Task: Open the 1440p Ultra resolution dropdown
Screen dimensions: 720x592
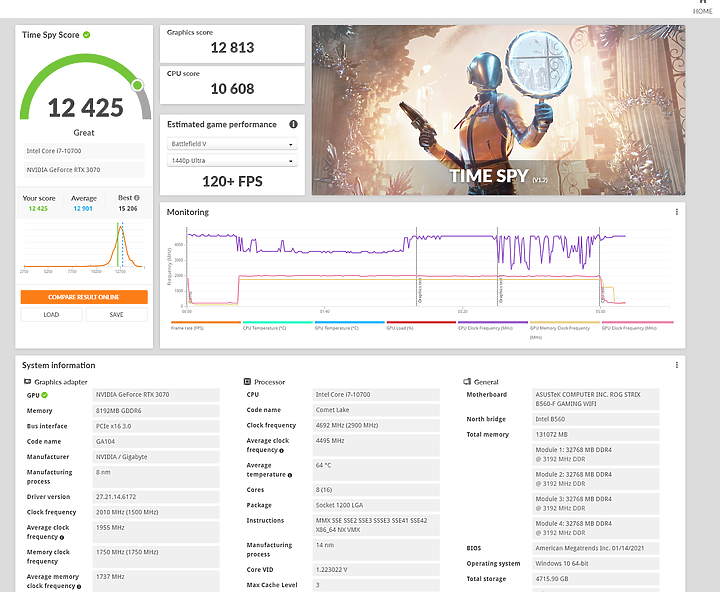Action: (232, 161)
